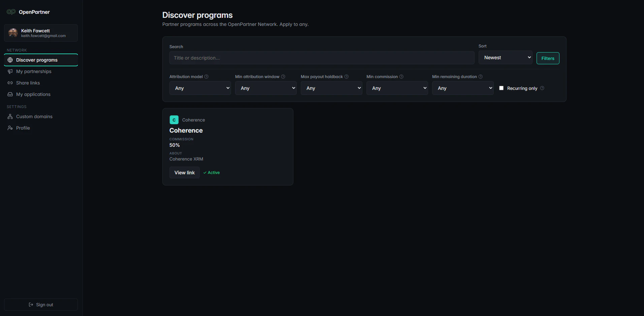644x316 pixels.
Task: Click the Discover programs page heading
Action: click(x=197, y=15)
